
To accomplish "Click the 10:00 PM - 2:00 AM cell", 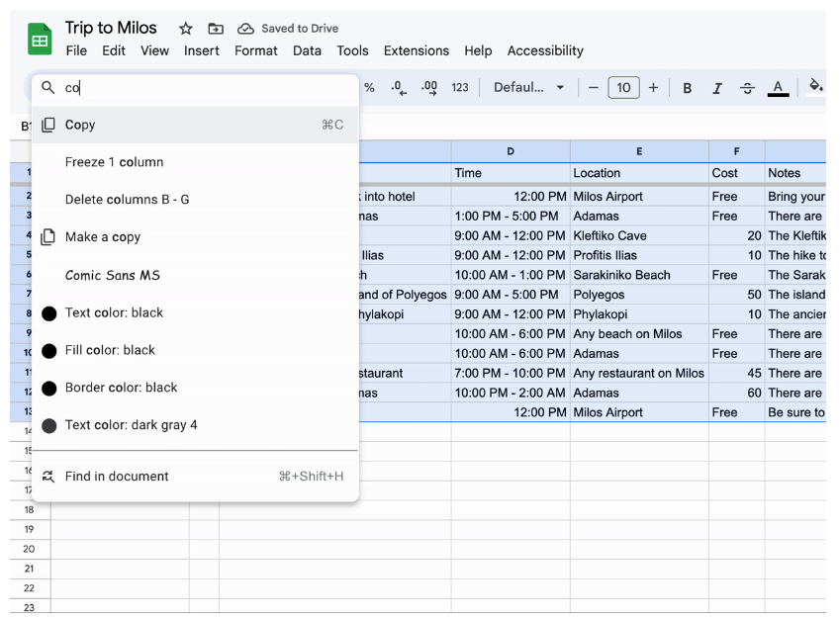I will (511, 393).
